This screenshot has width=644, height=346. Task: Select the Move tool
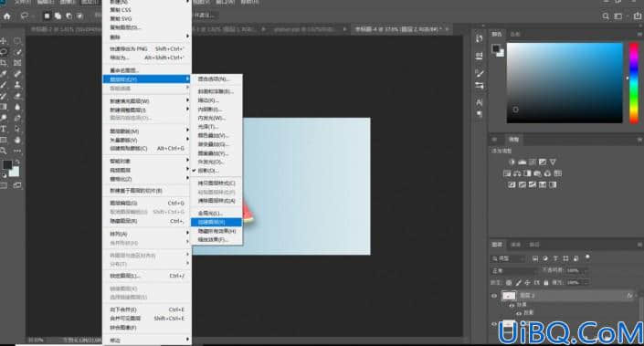[4, 41]
